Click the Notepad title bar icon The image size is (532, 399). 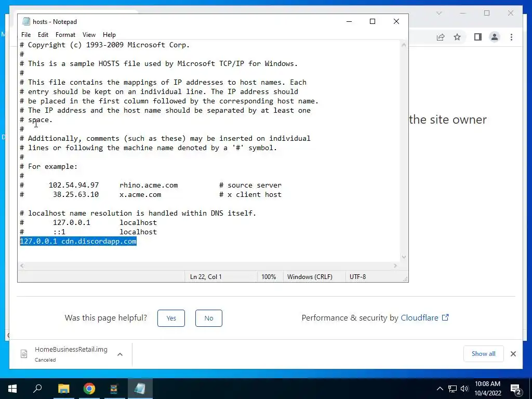pos(26,21)
